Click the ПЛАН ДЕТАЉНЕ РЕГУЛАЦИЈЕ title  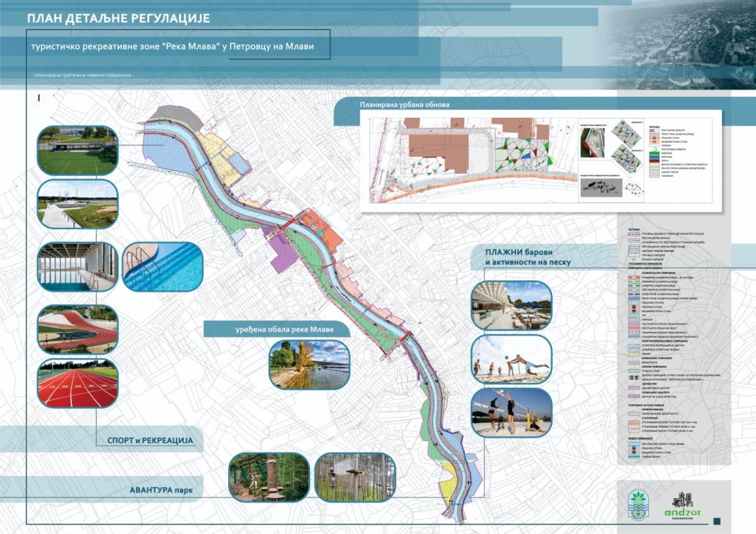pos(118,18)
